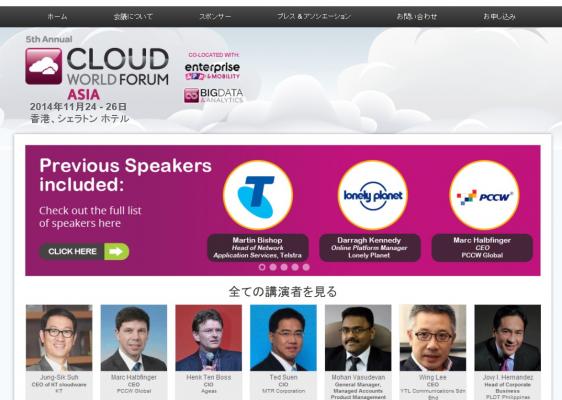Select the second carousel dot indicator
Screen dimensions: 562x400
pyautogui.click(x=273, y=267)
